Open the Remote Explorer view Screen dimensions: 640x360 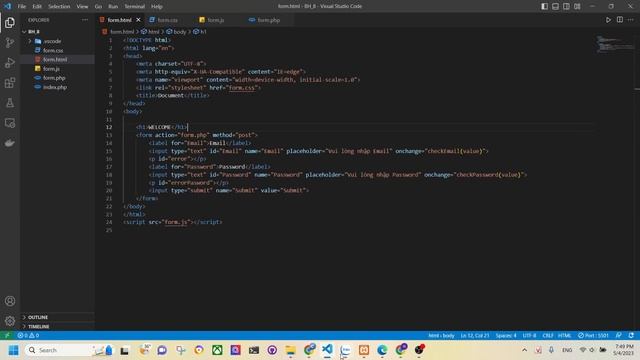[x=10, y=123]
